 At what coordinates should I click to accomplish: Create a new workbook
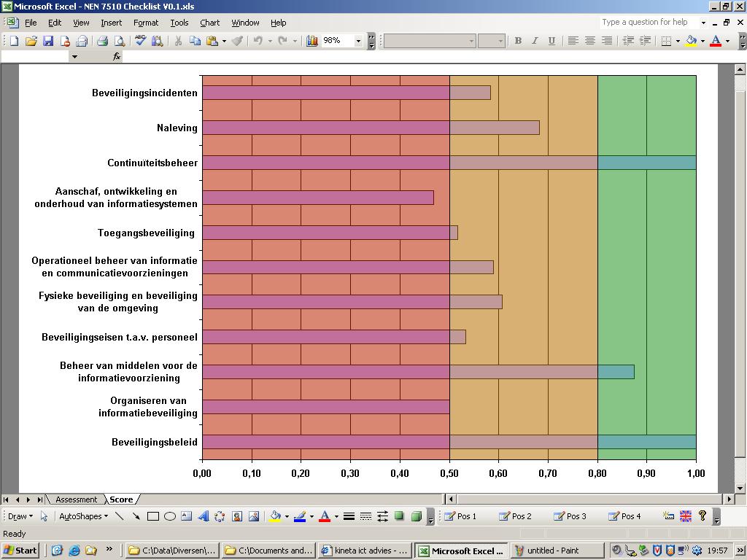14,41
